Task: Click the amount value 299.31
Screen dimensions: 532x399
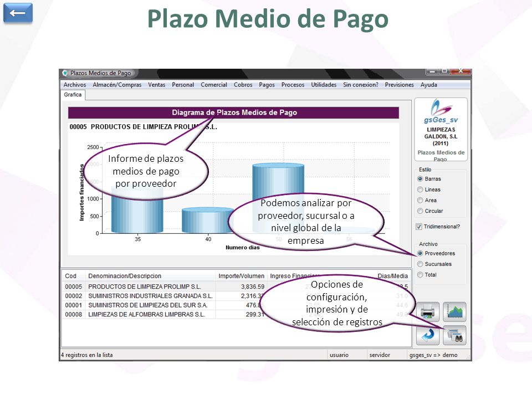Action: coord(255,315)
